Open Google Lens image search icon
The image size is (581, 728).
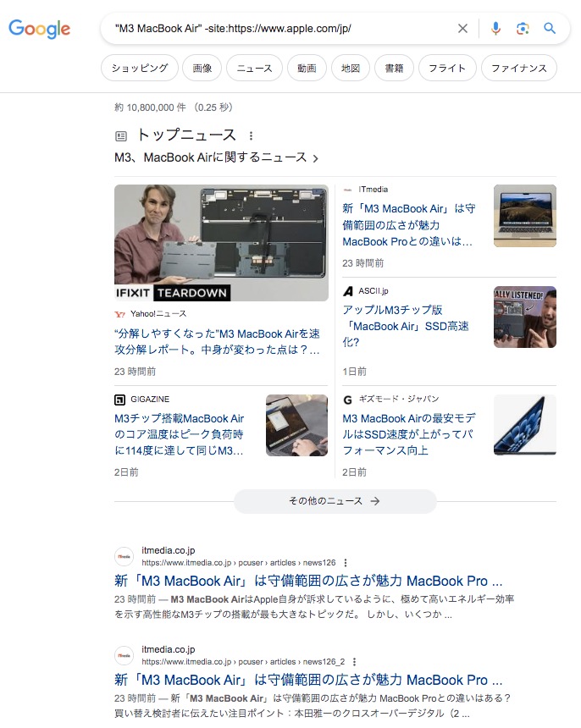pyautogui.click(x=523, y=29)
